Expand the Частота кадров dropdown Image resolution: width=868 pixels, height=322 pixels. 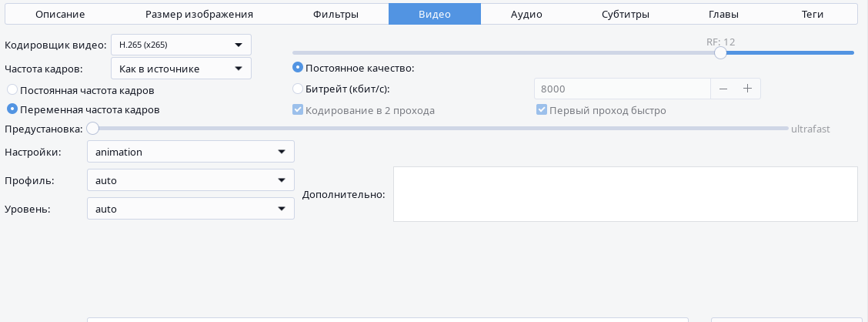(x=181, y=69)
